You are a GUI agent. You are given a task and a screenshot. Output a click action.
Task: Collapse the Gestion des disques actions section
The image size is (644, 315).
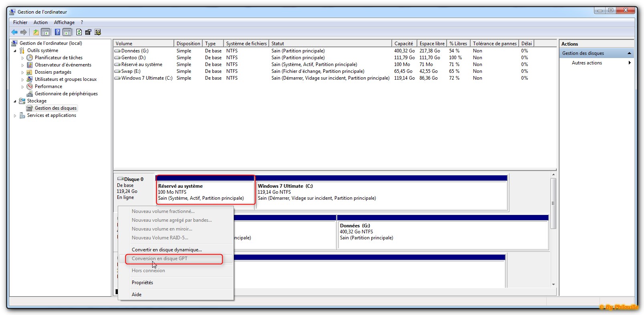tap(629, 53)
